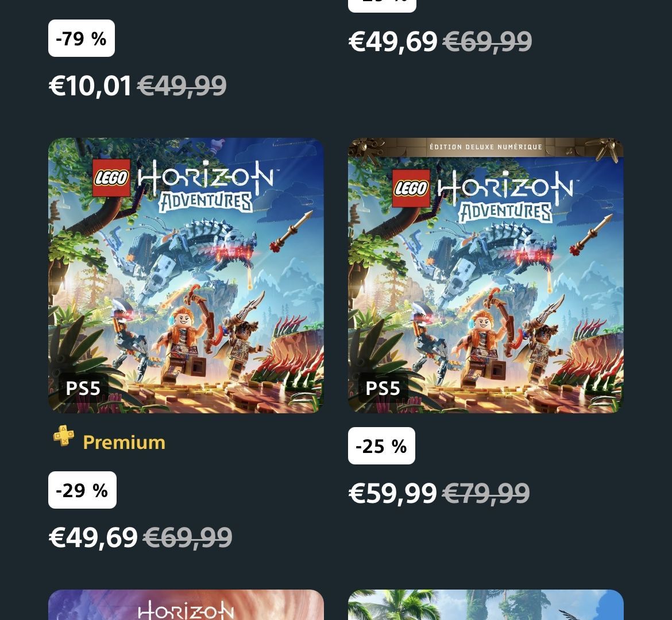This screenshot has height=620, width=672.
Task: Click the Édition Deluxe Numérique banner
Action: point(485,147)
